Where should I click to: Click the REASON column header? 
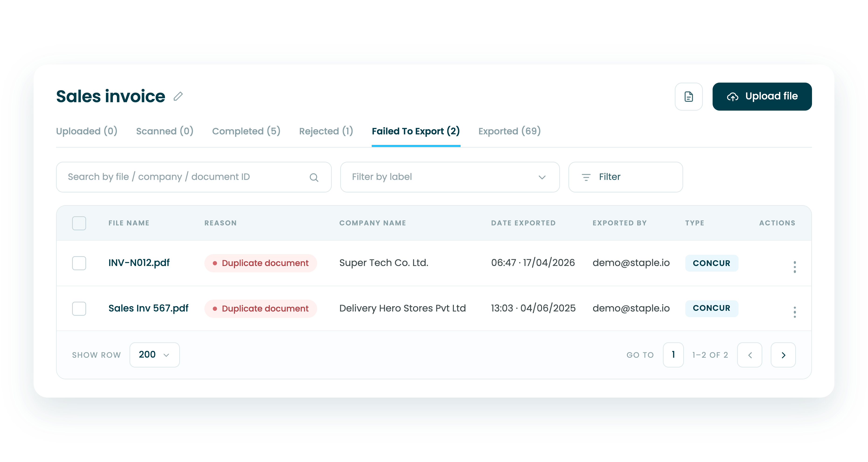(220, 223)
